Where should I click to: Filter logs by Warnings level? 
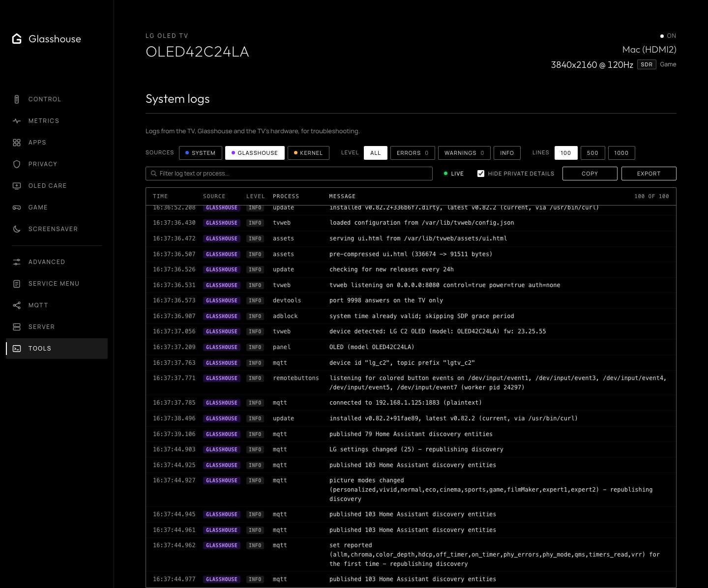coord(464,153)
